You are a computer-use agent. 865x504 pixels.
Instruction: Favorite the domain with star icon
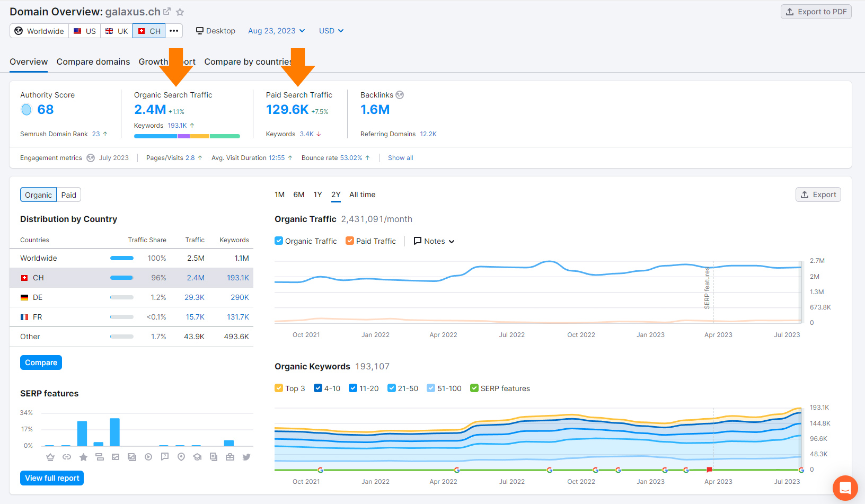coord(180,12)
